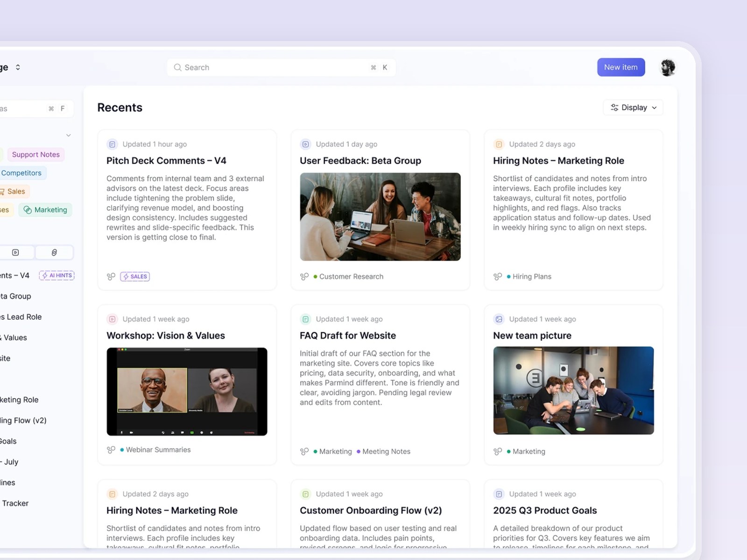Click the Search input field

point(282,67)
